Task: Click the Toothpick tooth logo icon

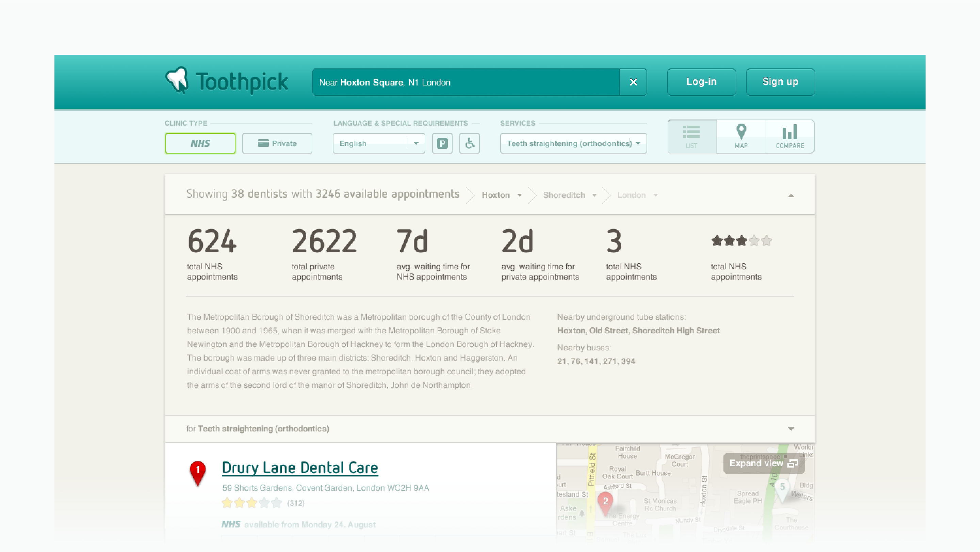Action: tap(177, 80)
